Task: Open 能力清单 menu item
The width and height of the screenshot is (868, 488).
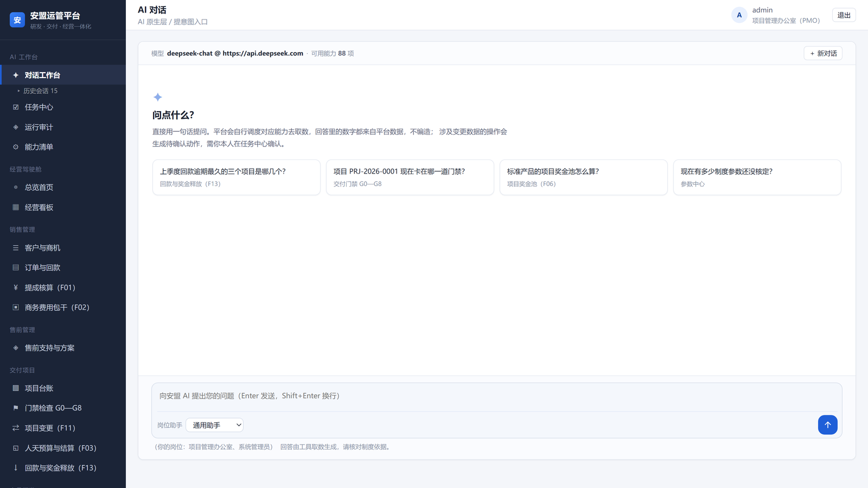Action: tap(63, 147)
